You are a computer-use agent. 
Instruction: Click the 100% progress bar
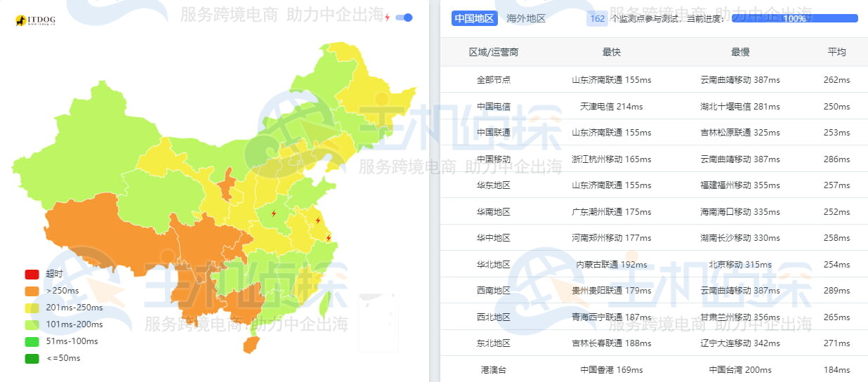point(794,19)
